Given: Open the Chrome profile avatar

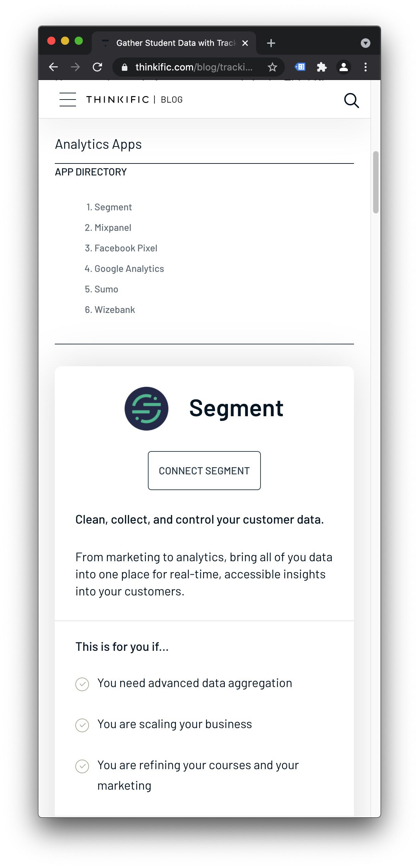Looking at the screenshot, I should [x=343, y=67].
